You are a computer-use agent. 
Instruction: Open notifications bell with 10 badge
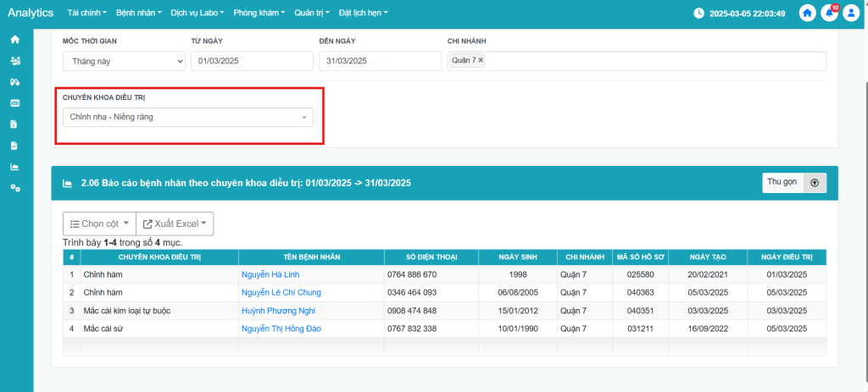[829, 14]
